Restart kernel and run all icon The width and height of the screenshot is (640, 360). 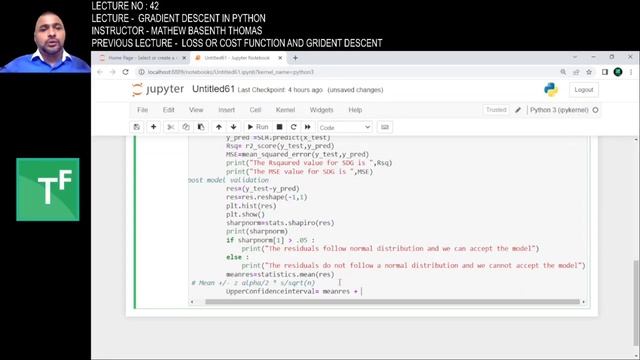[308, 127]
